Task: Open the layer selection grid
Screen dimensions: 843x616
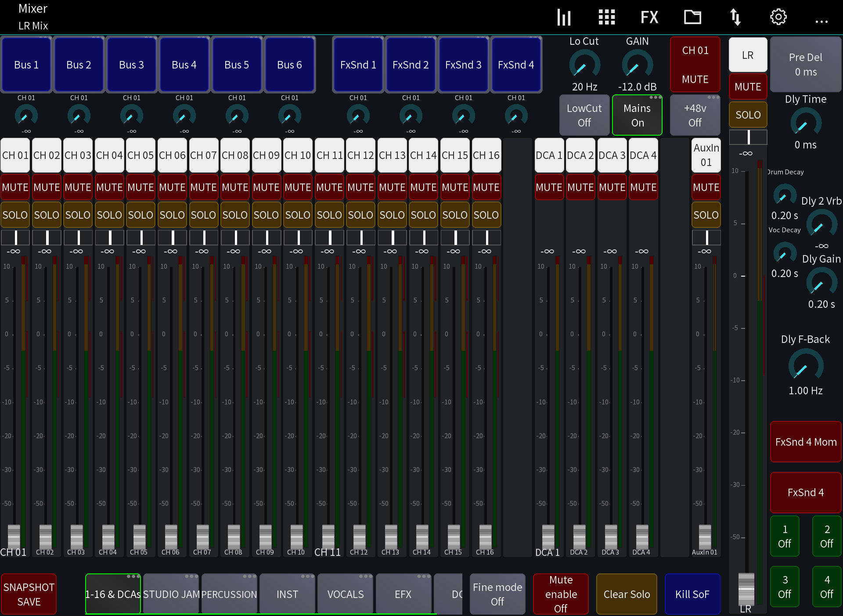Action: point(607,17)
